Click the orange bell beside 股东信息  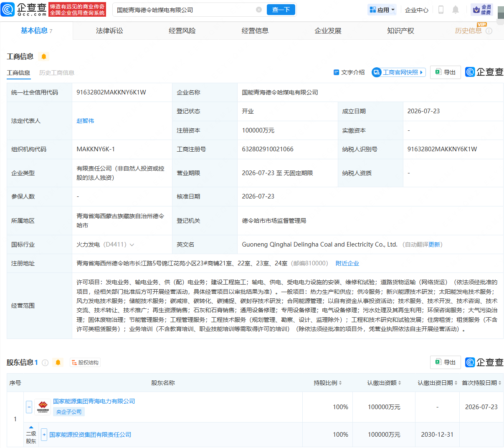coord(58,362)
